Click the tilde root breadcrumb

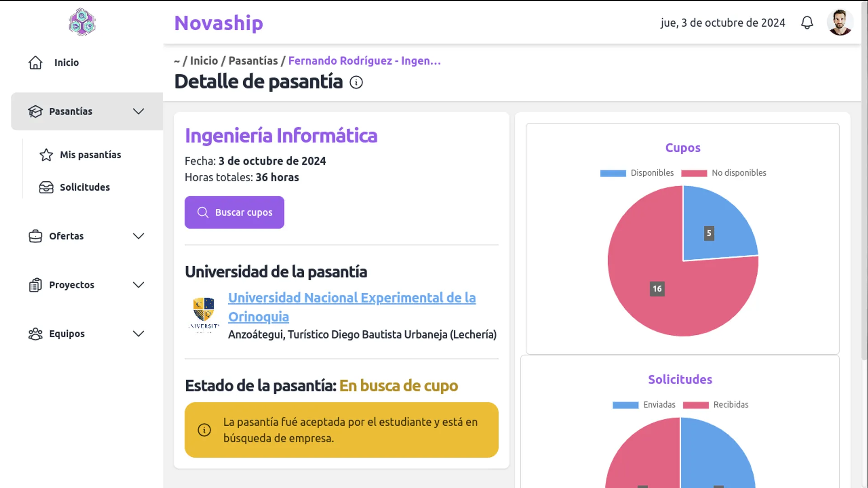(x=177, y=61)
